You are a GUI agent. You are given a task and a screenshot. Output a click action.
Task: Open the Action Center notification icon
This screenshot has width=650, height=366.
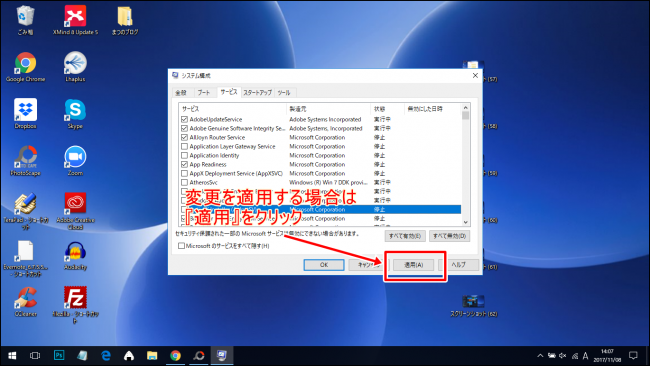tap(633, 356)
